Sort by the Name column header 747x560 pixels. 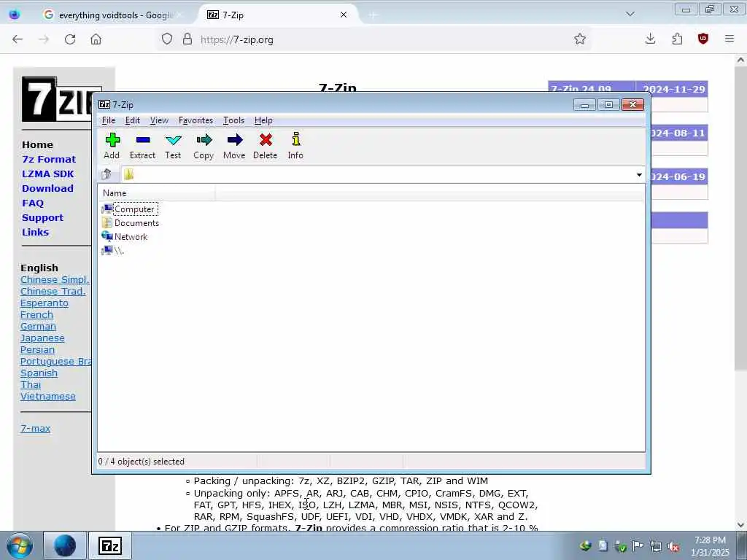point(156,192)
